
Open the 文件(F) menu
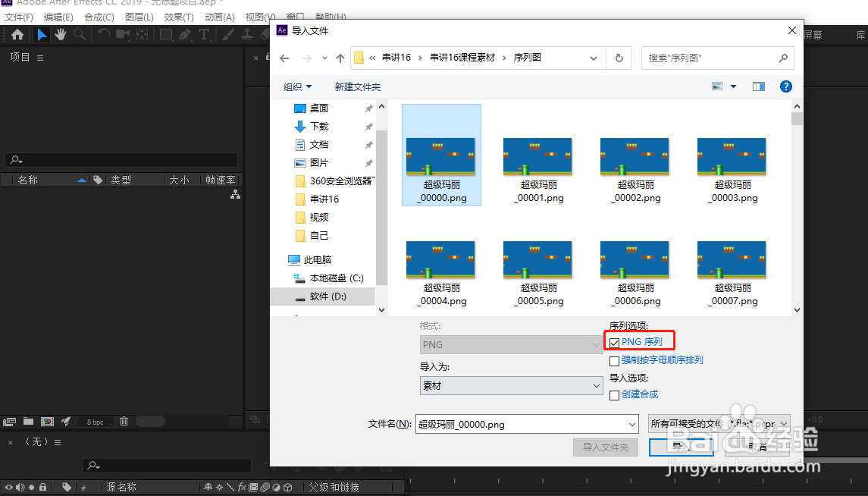[19, 17]
